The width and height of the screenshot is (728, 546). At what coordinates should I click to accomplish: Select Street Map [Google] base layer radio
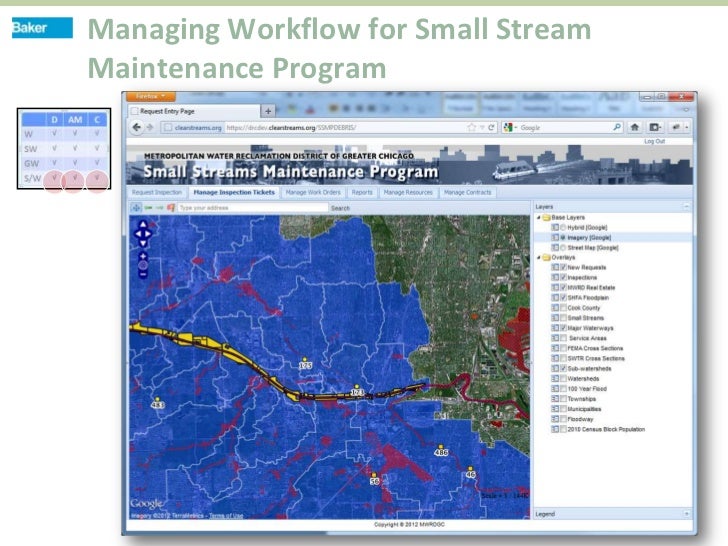point(563,247)
